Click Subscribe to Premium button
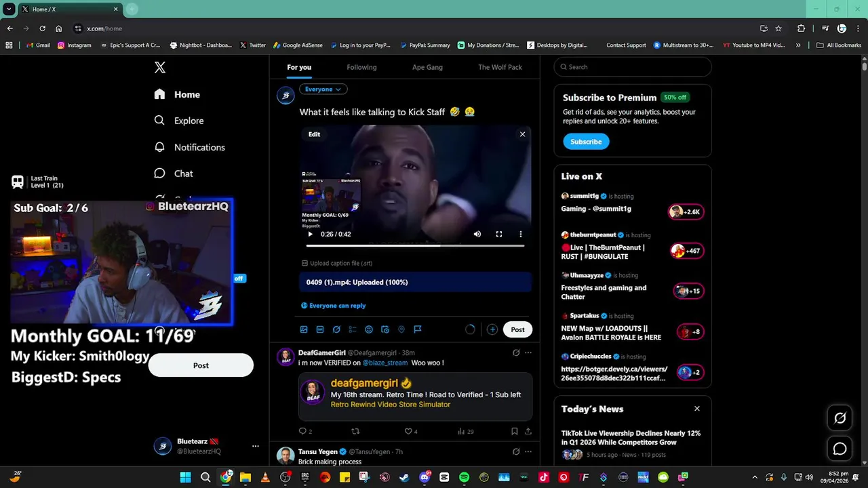Image resolution: width=868 pixels, height=488 pixels. (586, 142)
